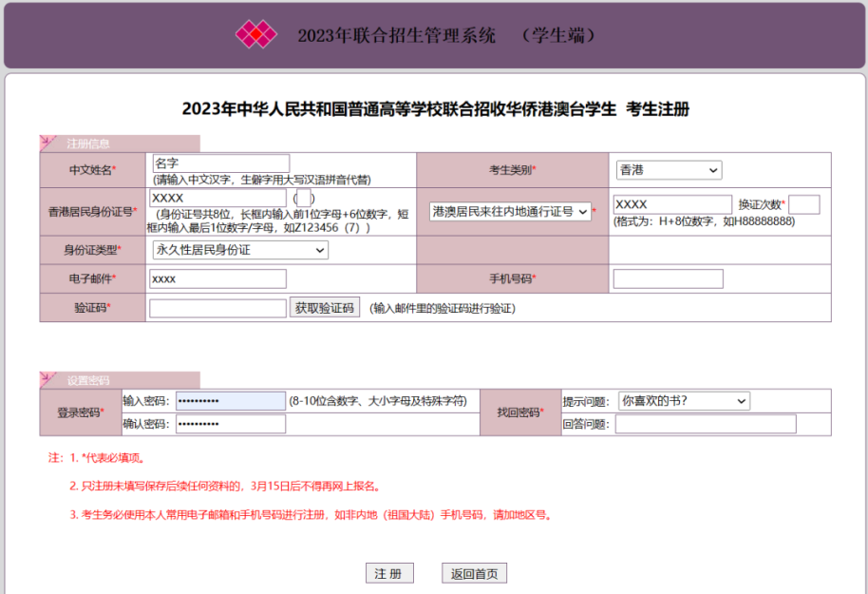Click the 返回首页 button
This screenshot has width=868, height=594.
tap(475, 574)
